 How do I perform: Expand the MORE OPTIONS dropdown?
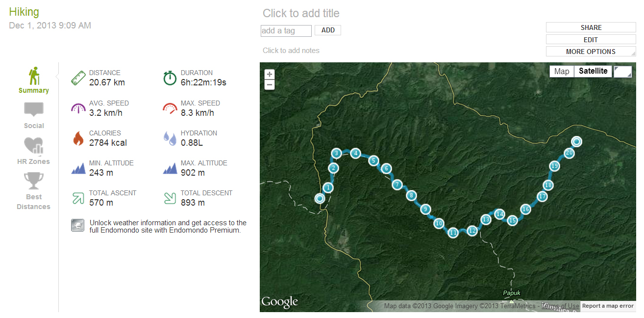click(591, 52)
